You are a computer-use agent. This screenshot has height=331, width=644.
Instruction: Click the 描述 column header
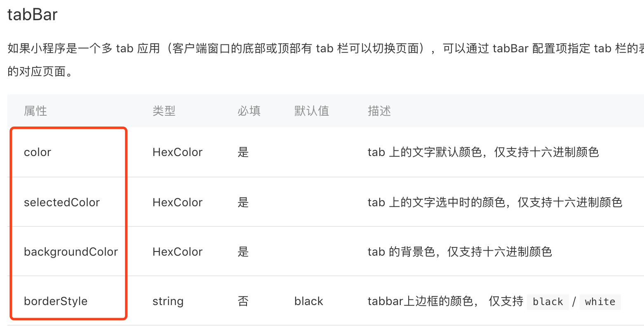(379, 111)
